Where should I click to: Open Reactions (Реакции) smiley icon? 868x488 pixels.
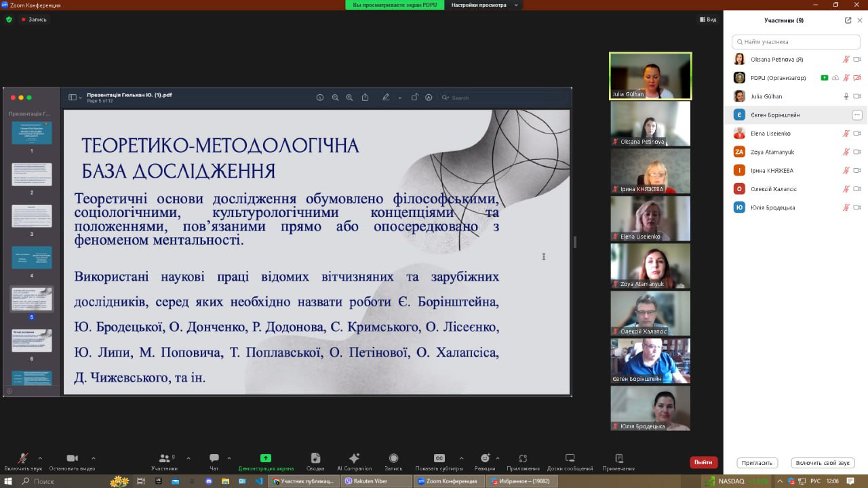pyautogui.click(x=485, y=459)
